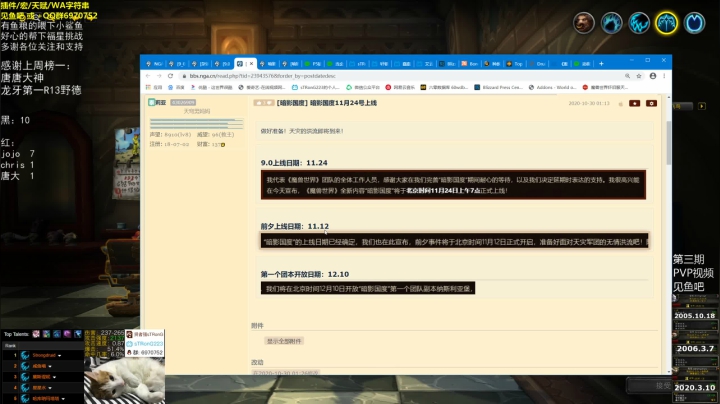Open the Addons - World bookmark
Screen dimensions: 720x404
tap(553, 87)
